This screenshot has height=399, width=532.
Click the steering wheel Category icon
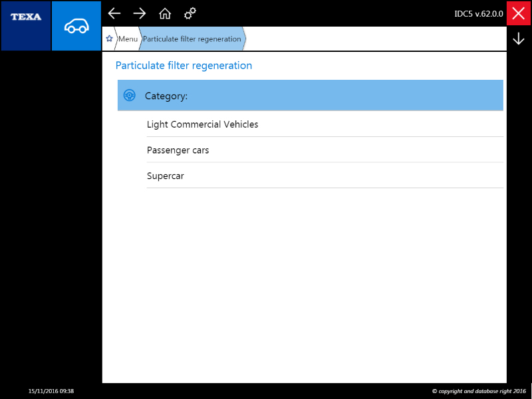click(129, 95)
